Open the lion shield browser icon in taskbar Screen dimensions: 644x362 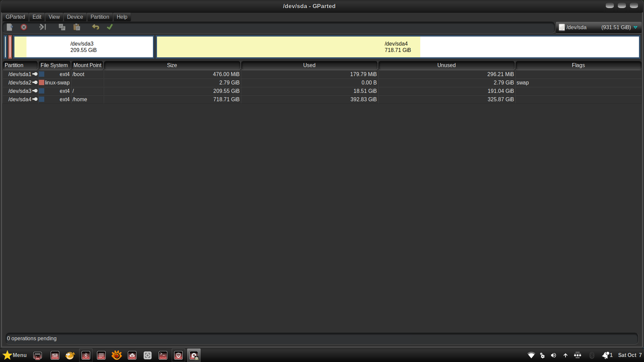(178, 356)
